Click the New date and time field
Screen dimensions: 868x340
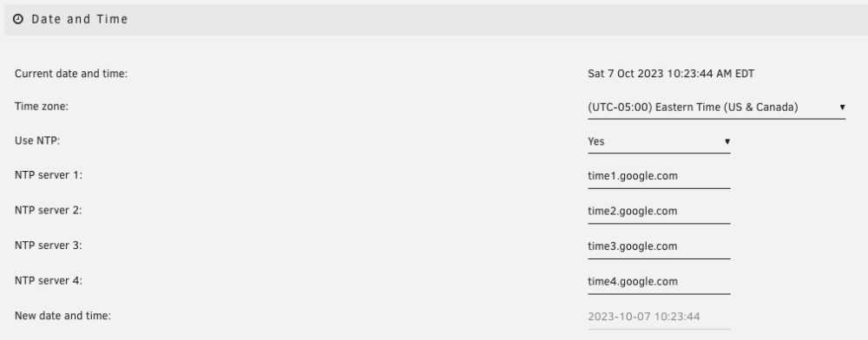click(x=659, y=317)
